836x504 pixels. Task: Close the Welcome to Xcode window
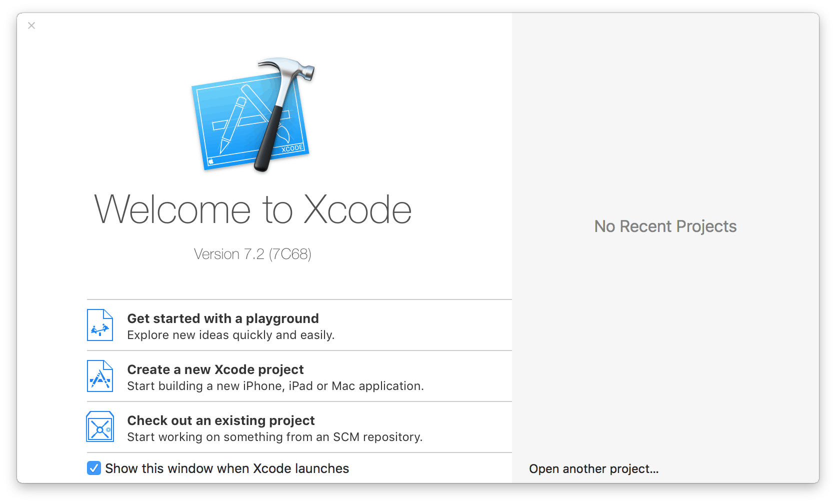tap(31, 25)
